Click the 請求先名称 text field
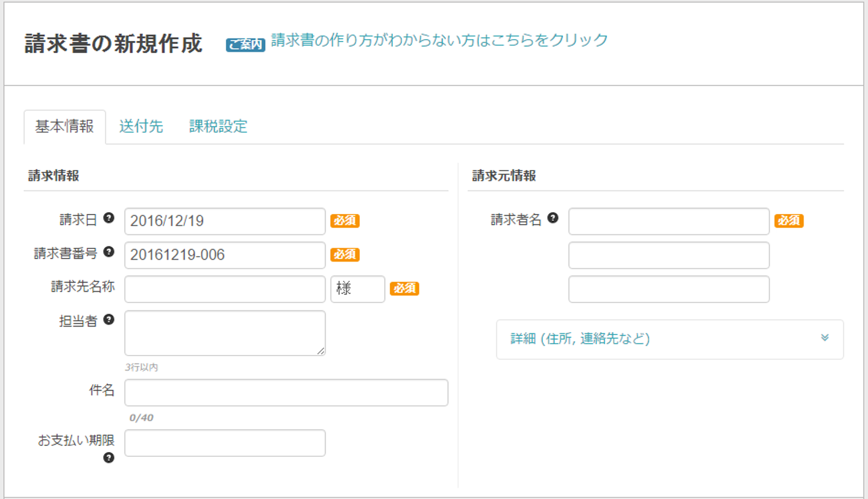 click(x=225, y=289)
